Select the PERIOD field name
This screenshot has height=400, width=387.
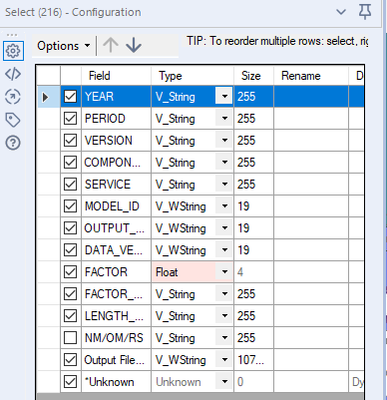[105, 119]
